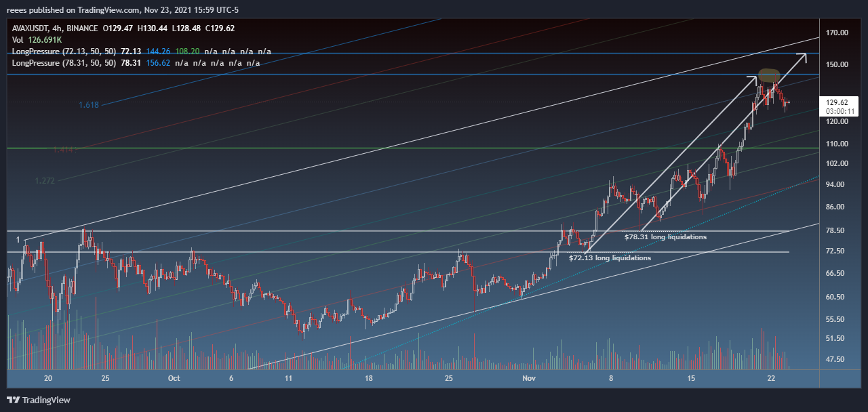The width and height of the screenshot is (868, 412).
Task: Click the 78.50 price axis label
Action: (x=836, y=230)
